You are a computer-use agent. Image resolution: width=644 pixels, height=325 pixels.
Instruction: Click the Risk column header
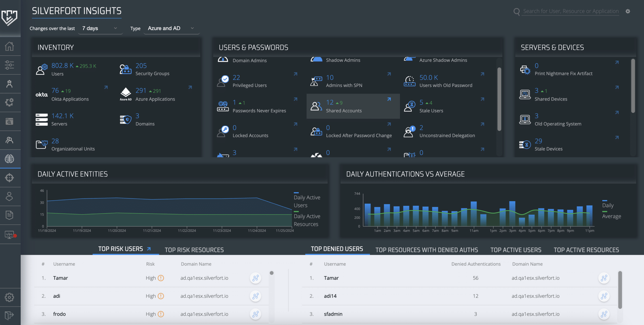(x=150, y=264)
